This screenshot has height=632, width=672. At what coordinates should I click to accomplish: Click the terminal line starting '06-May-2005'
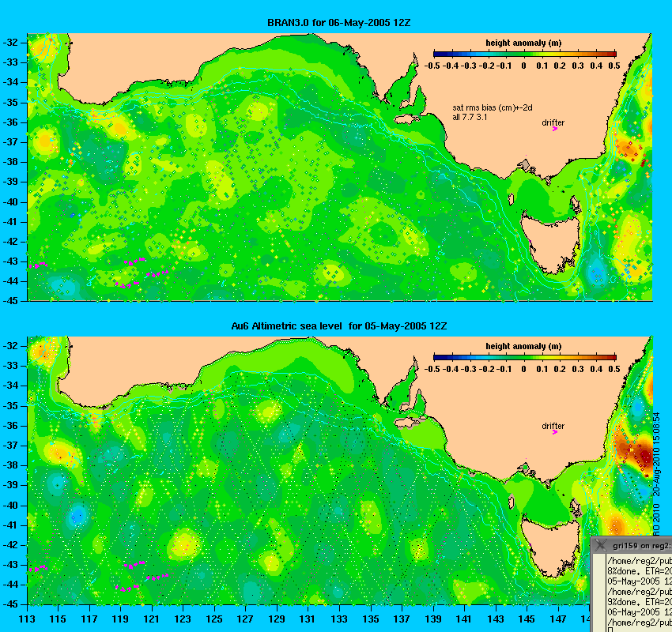(x=640, y=612)
